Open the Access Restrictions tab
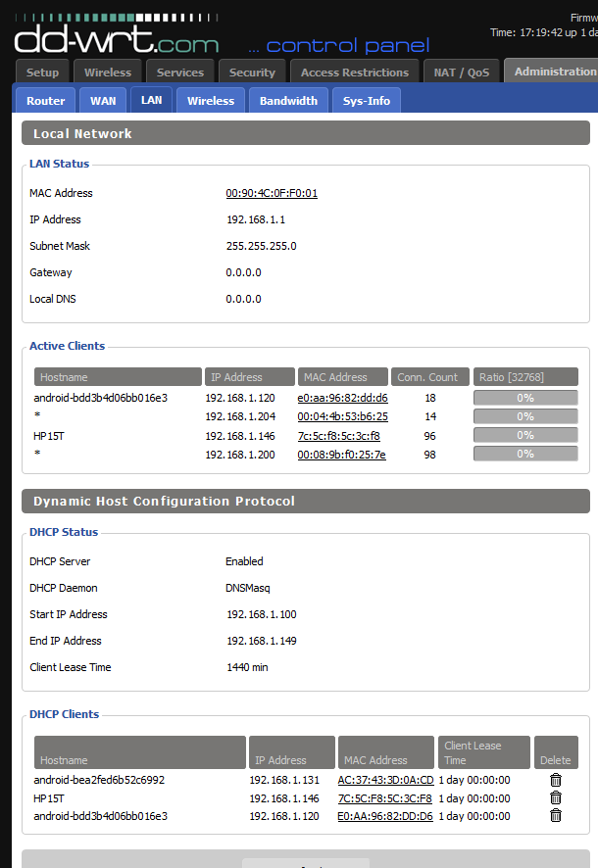This screenshot has height=868, width=598. pyautogui.click(x=354, y=72)
